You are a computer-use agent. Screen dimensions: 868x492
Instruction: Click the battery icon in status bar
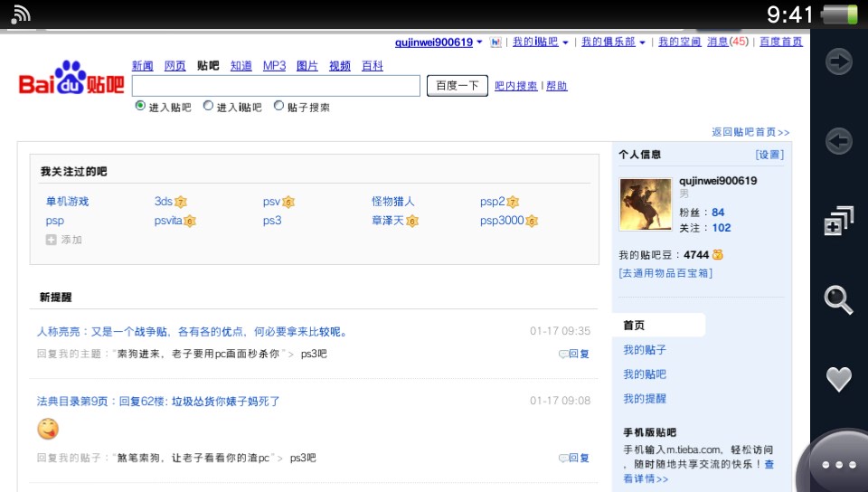coord(840,14)
